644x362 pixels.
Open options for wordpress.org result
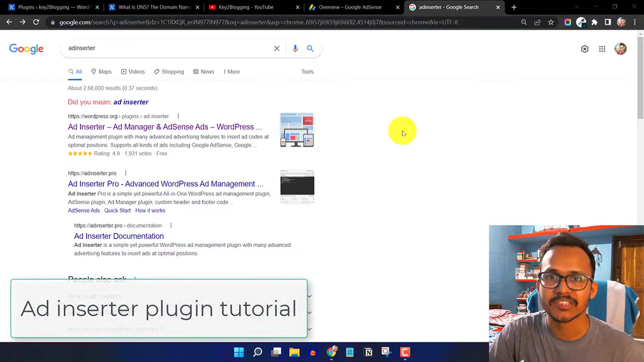coord(178,116)
